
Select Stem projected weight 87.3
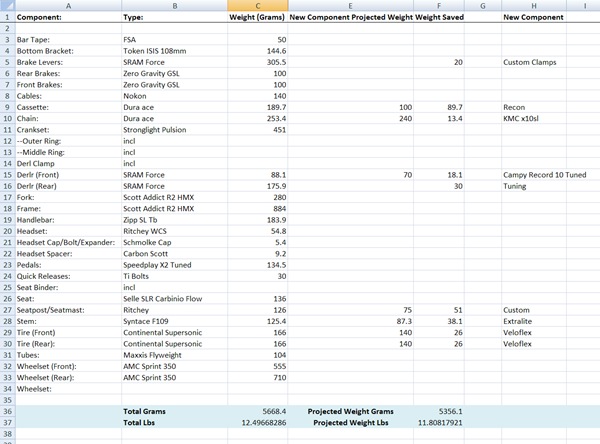(351, 322)
